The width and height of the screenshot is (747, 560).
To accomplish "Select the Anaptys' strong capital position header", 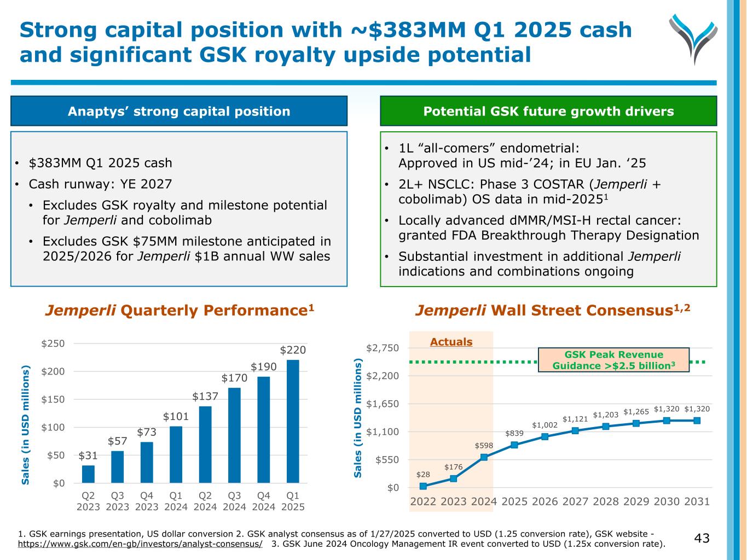I will (x=179, y=112).
